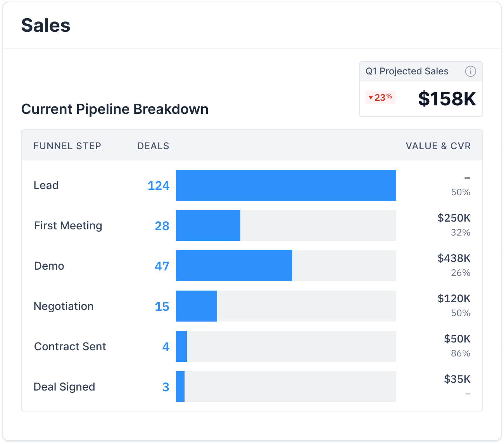Click the $158K projected sales value
The height and width of the screenshot is (444, 504).
pyautogui.click(x=447, y=98)
